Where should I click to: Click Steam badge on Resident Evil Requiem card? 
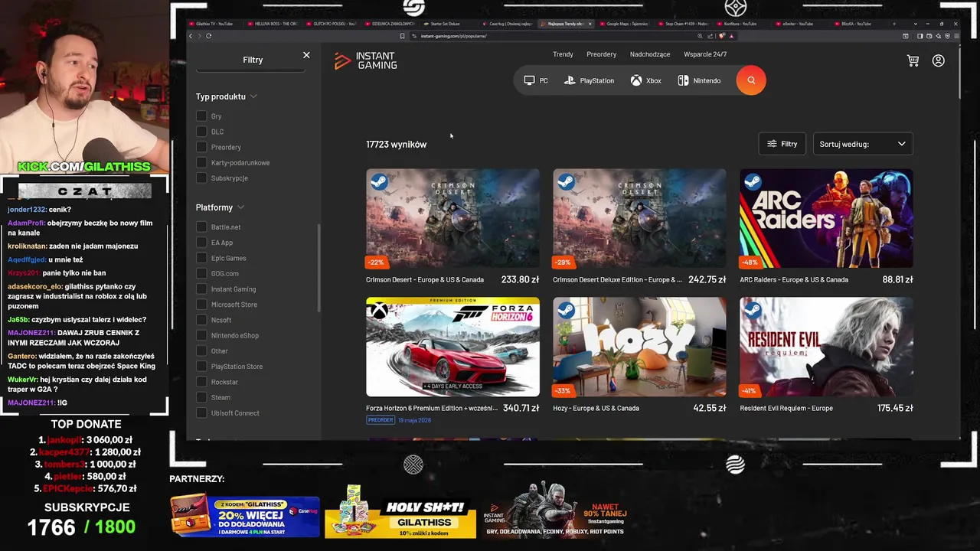pos(752,310)
